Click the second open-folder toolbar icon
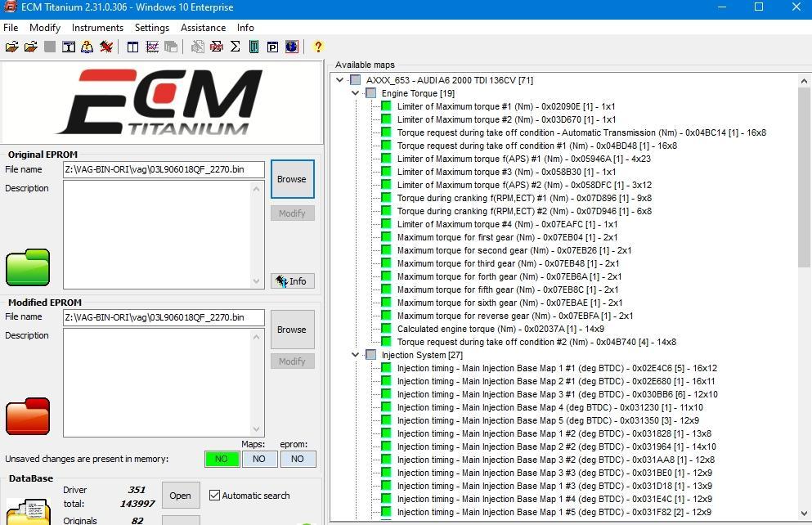The width and height of the screenshot is (812, 525). pos(31,47)
